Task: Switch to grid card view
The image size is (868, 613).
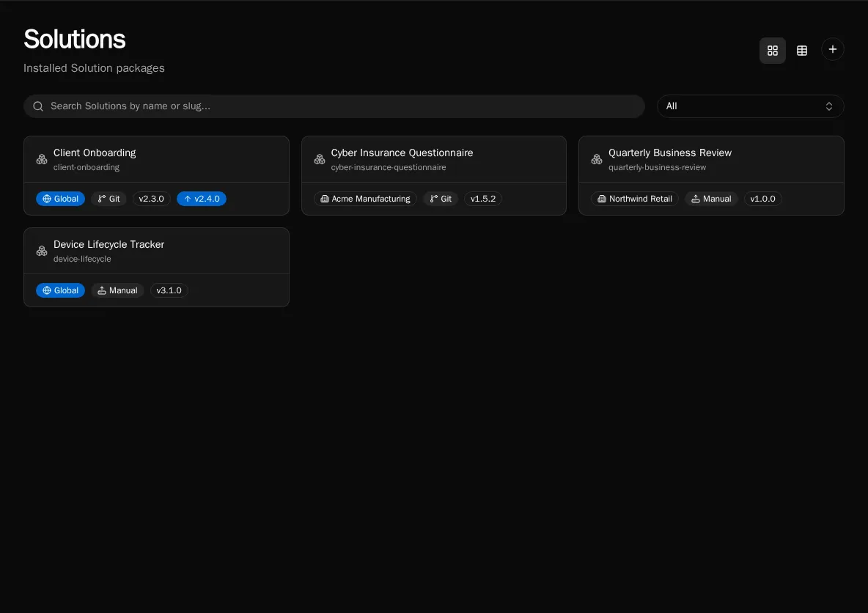Action: 772,51
